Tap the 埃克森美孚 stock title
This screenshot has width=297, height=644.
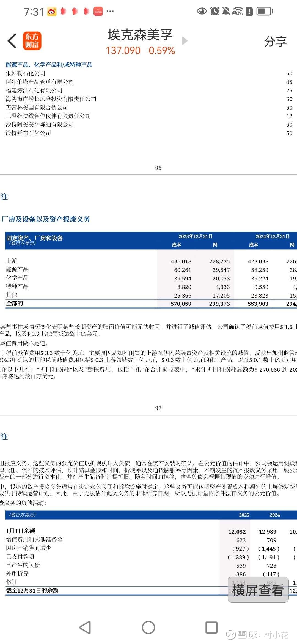tap(140, 35)
